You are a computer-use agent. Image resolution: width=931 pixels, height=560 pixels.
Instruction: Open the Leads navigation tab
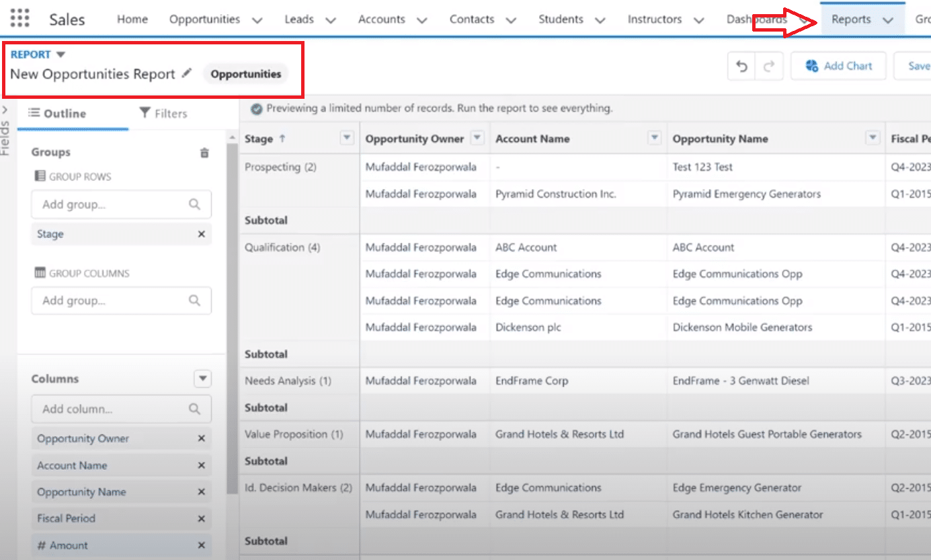pyautogui.click(x=299, y=19)
